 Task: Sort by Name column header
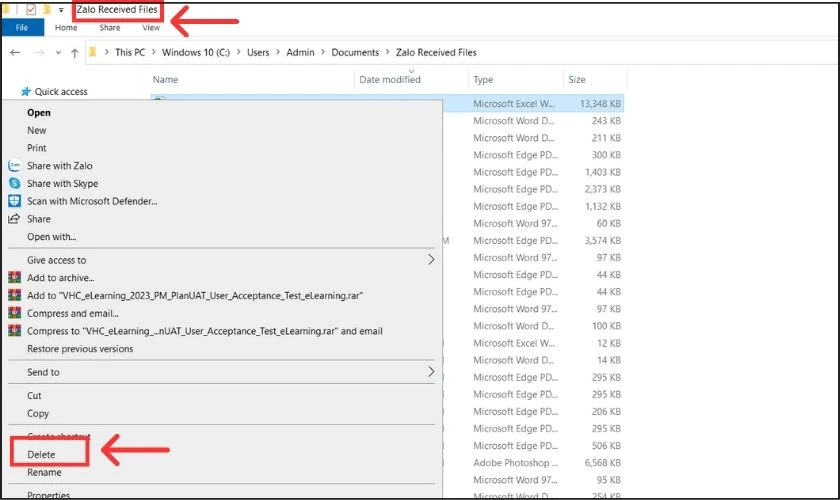pos(165,79)
